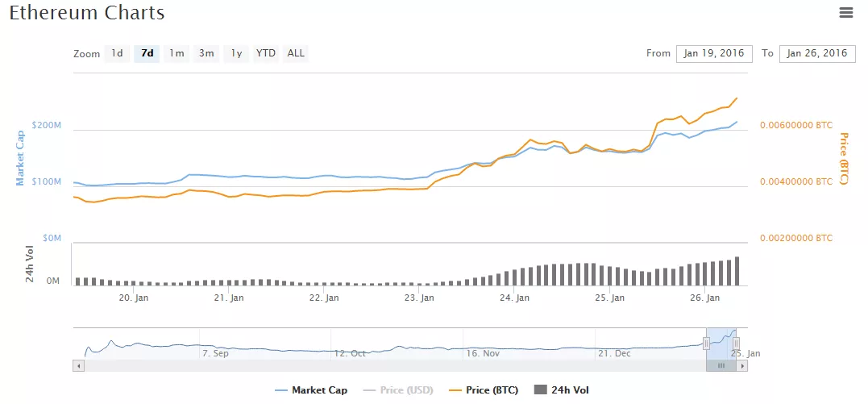The width and height of the screenshot is (868, 404).
Task: Select YTD zoom range
Action: pos(266,53)
